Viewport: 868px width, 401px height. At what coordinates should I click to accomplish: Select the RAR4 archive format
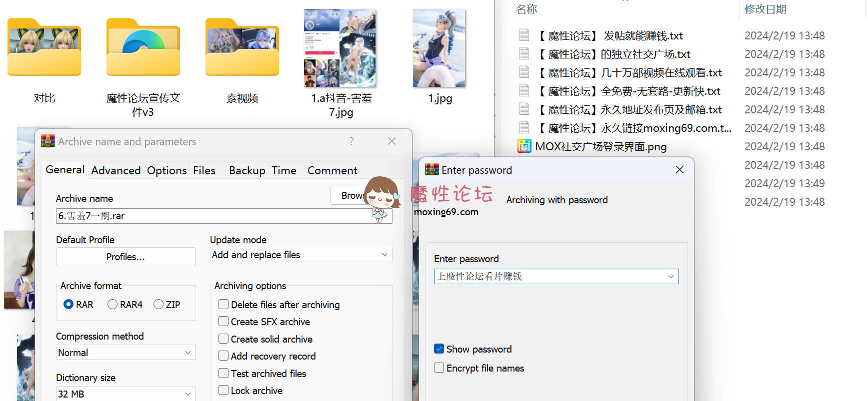[112, 304]
